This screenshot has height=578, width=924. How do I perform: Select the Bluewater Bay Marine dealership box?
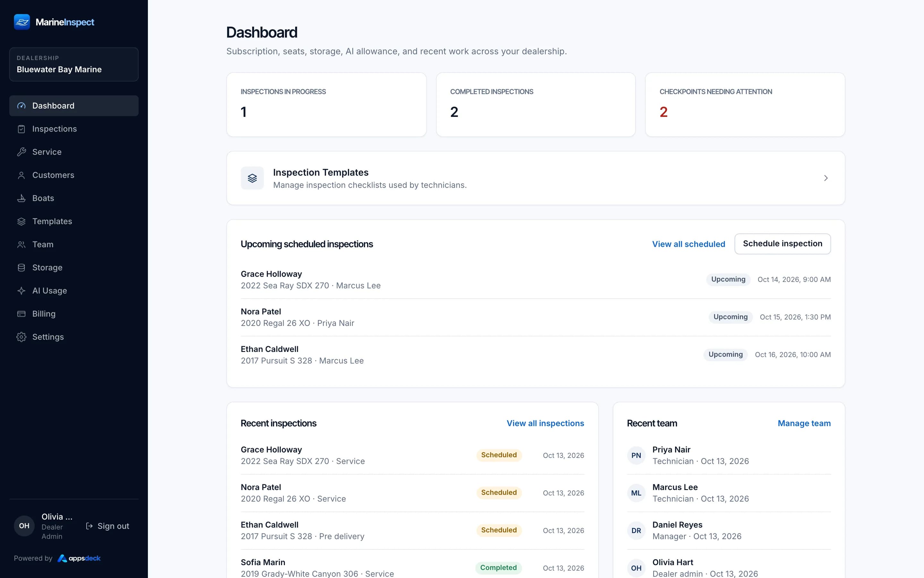74,64
